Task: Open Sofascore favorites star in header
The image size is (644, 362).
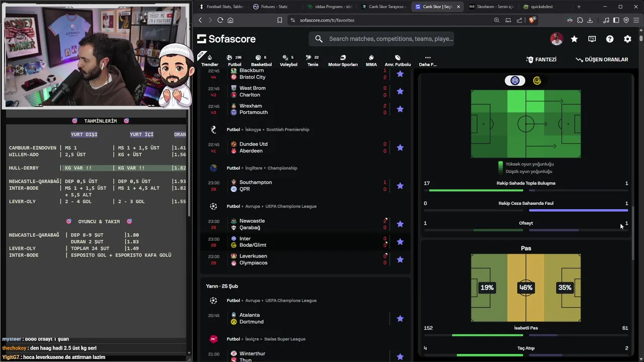Action: pos(574,39)
